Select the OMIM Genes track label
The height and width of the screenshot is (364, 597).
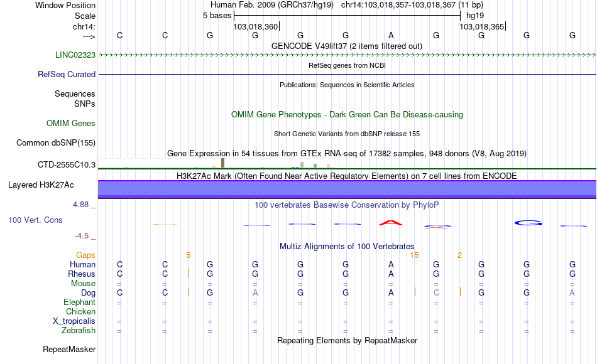click(x=70, y=123)
